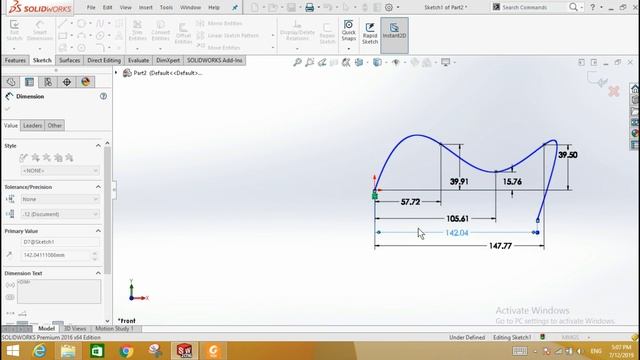Open the Direct Editing tab
This screenshot has height=360, width=640.
coord(104,60)
